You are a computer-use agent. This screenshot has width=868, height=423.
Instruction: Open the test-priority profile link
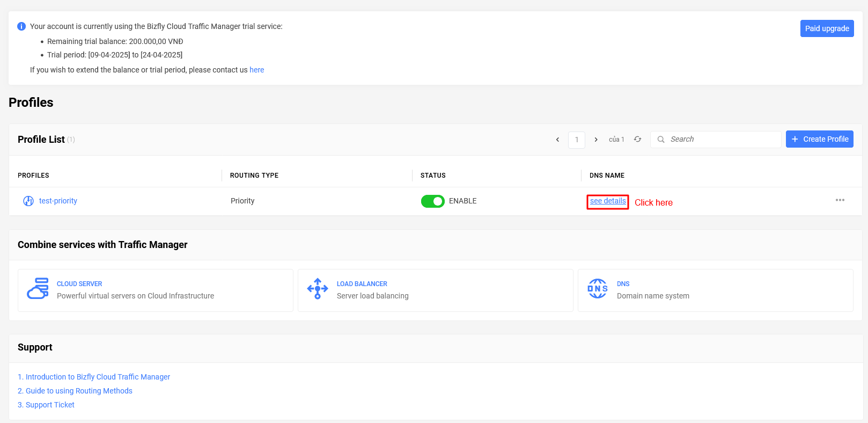click(58, 201)
